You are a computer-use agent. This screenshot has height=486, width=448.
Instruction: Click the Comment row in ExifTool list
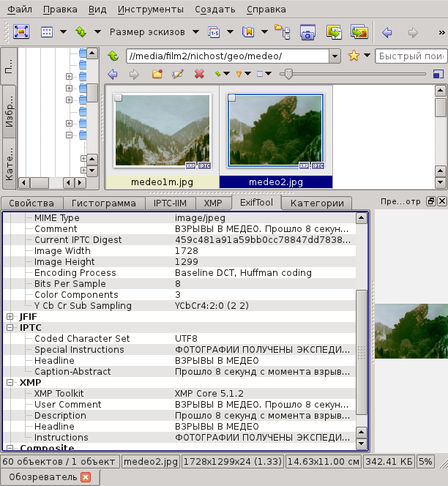coord(180,229)
